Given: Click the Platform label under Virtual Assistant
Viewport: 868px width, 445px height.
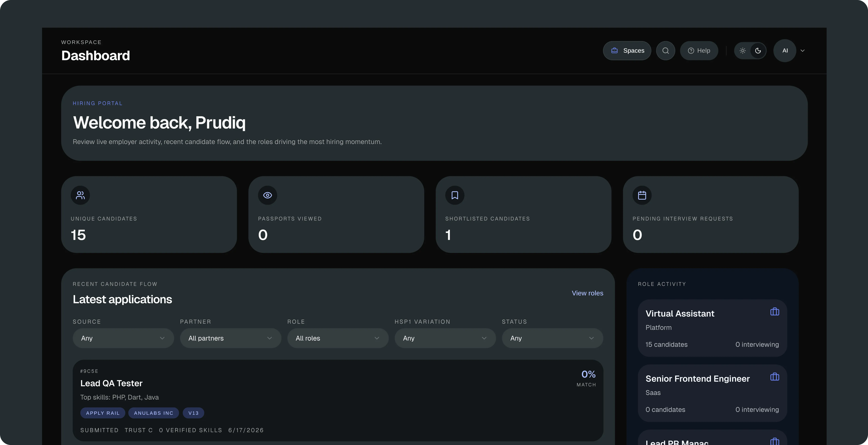Looking at the screenshot, I should 658,328.
